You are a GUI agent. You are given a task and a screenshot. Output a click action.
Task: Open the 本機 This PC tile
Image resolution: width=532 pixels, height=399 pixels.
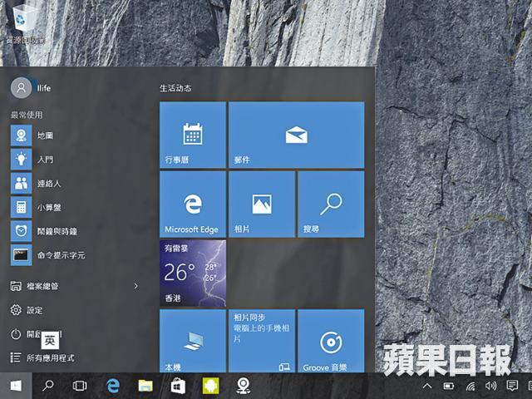[193, 341]
